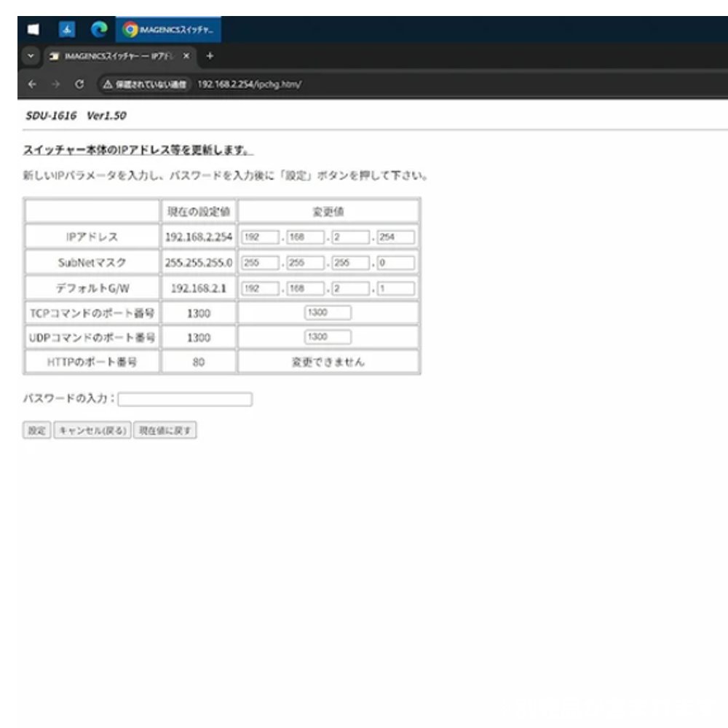Click the first octet field of SubNetマスク
This screenshot has width=728, height=728.
(260, 263)
